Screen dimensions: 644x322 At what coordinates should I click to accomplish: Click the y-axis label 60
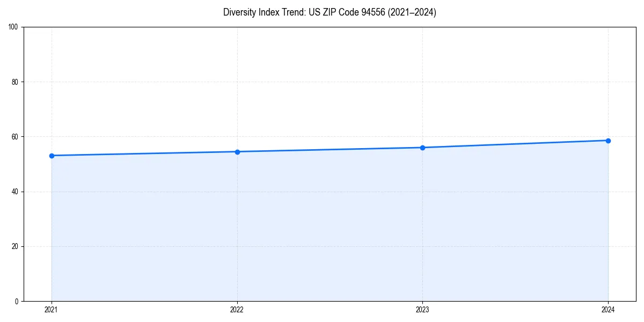point(16,137)
